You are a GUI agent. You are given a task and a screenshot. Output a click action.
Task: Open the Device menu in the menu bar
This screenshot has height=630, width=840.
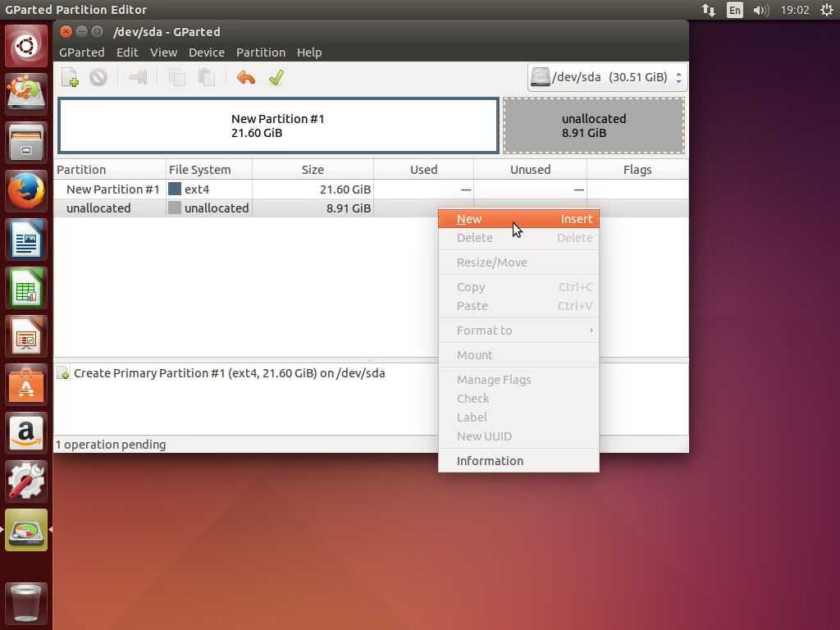coord(206,52)
